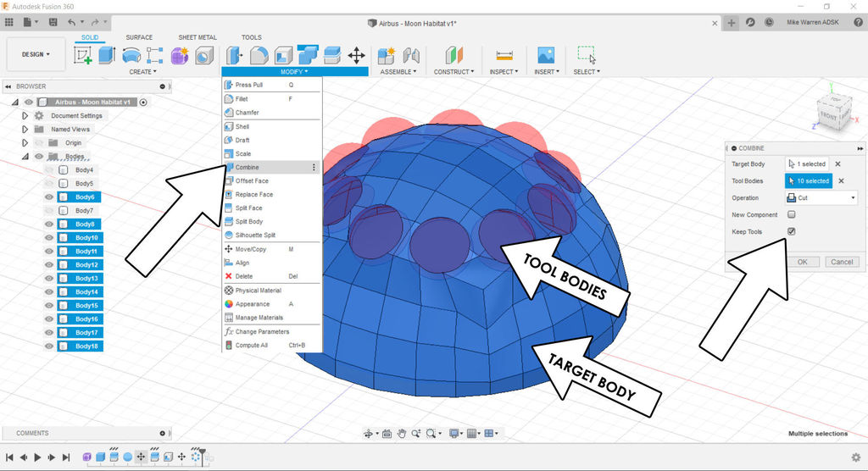Image resolution: width=868 pixels, height=471 pixels.
Task: Toggle the Keep Tools checkbox
Action: tap(792, 231)
